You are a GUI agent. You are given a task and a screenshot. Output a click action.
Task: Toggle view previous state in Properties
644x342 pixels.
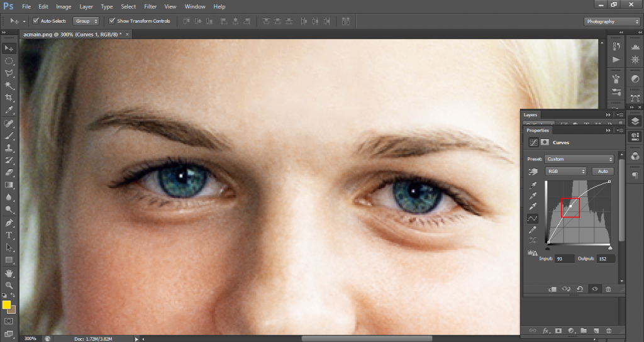pyautogui.click(x=566, y=289)
